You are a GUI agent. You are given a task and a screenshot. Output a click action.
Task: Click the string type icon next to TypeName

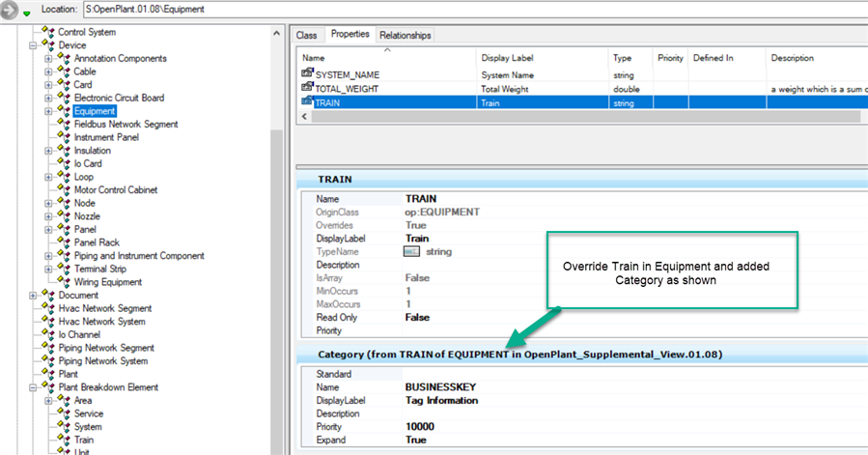(411, 251)
